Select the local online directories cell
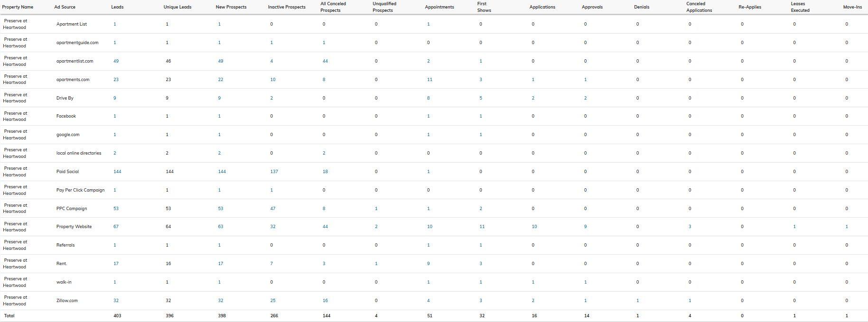The height and width of the screenshot is (322, 868). (79, 153)
